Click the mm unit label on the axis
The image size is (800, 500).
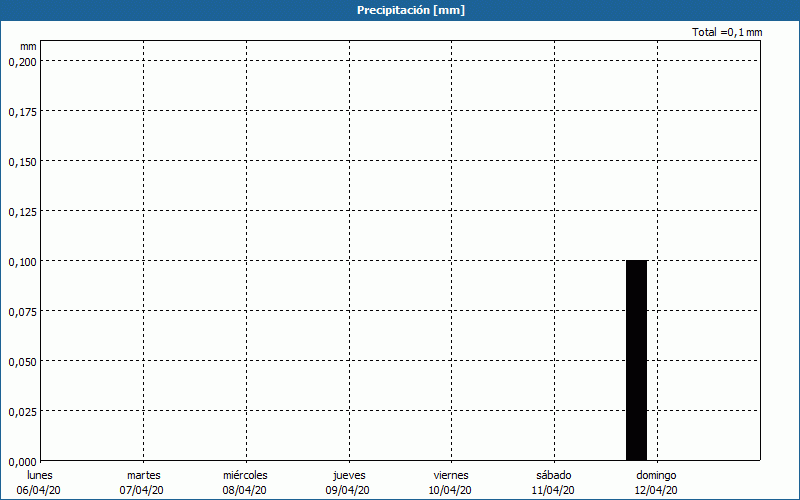[28, 46]
